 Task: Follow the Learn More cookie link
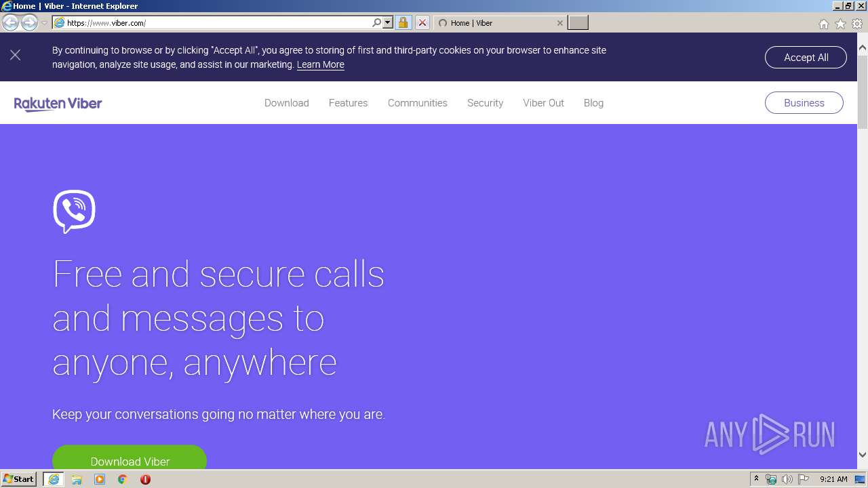(320, 64)
